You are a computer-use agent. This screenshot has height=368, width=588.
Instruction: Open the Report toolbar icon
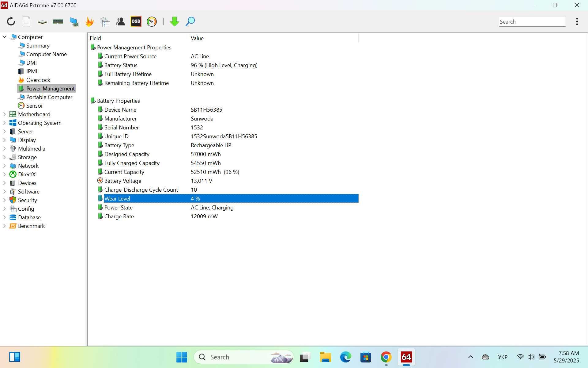point(27,21)
